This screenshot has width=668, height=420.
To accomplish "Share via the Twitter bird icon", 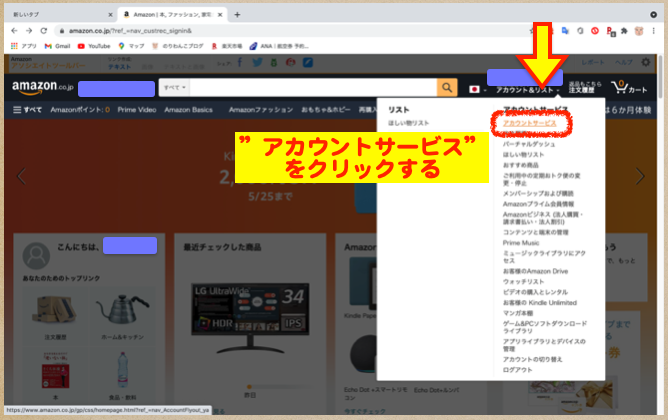I will tap(257, 63).
